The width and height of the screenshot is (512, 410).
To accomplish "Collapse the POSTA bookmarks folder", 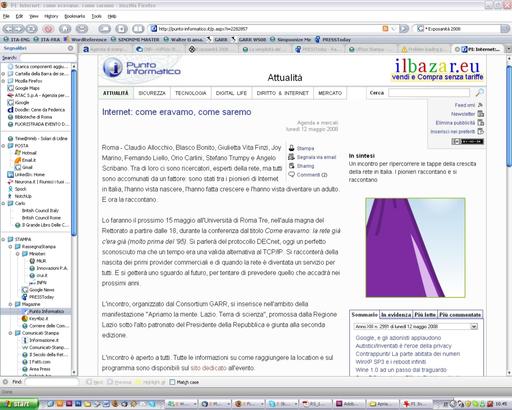I will click(x=3, y=146).
